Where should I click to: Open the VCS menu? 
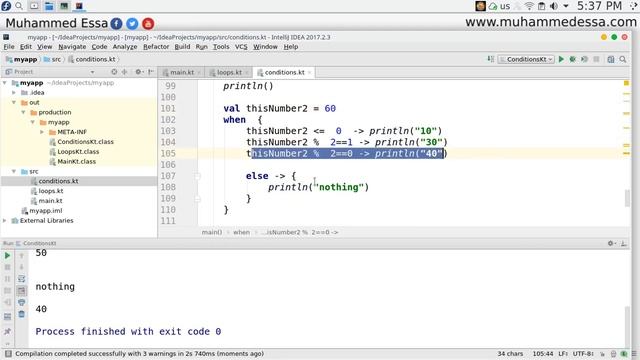pos(241,47)
